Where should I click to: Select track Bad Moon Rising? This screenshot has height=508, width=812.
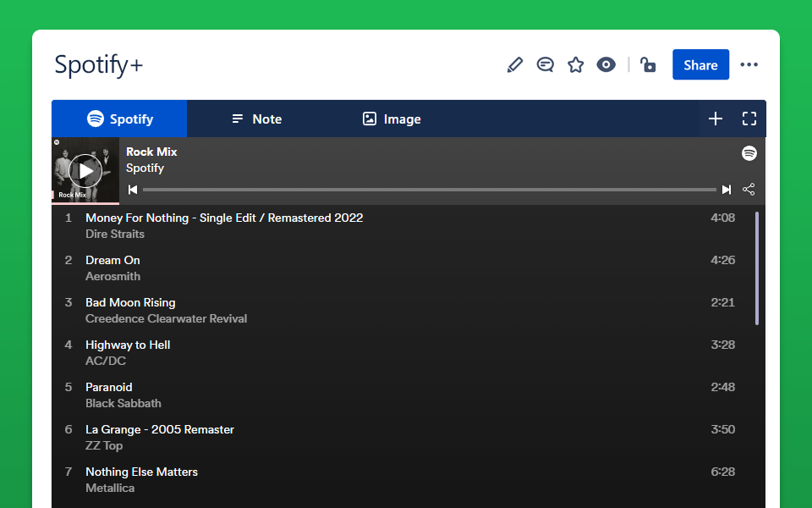point(130,303)
